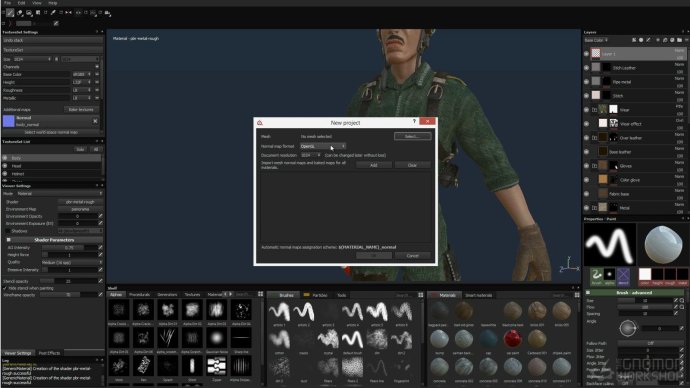Click Cancel in the New project dialog
690x388 pixels.
pyautogui.click(x=412, y=256)
